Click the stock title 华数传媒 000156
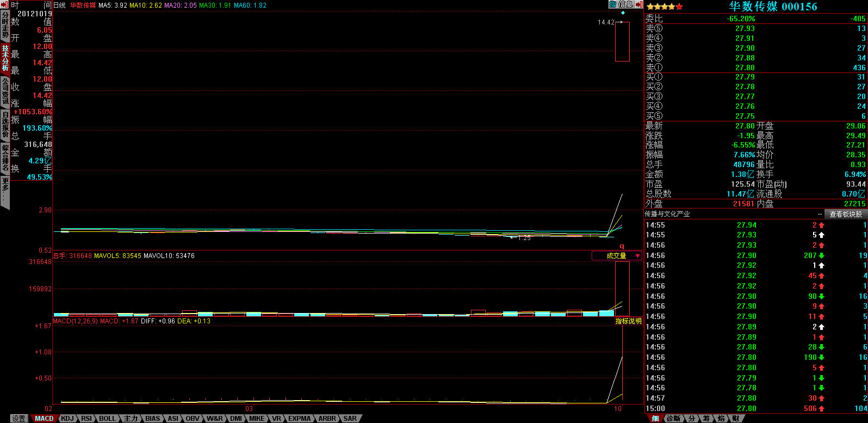This screenshot has height=423, width=868. pyautogui.click(x=773, y=7)
